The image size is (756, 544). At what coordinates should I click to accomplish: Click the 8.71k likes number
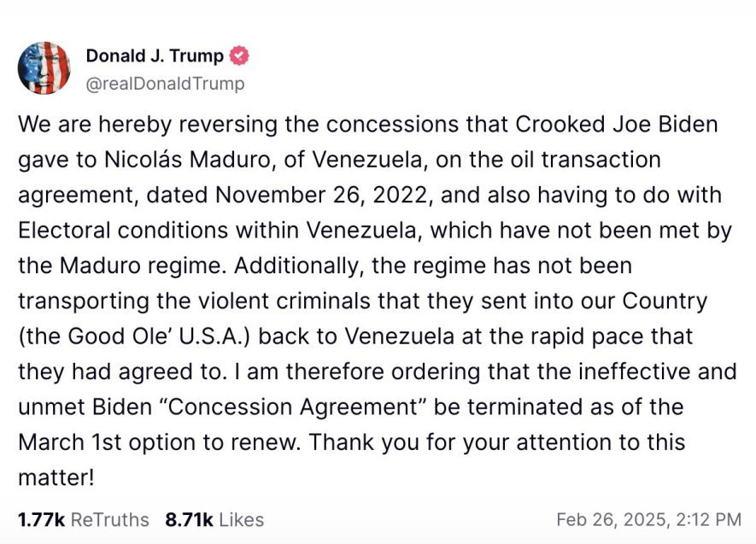[189, 520]
